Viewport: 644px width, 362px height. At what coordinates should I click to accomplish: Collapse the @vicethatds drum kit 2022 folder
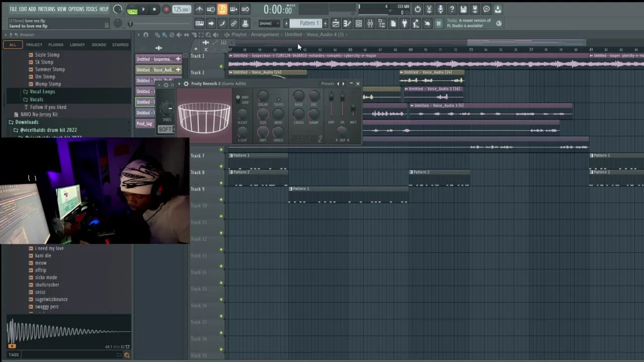48,130
